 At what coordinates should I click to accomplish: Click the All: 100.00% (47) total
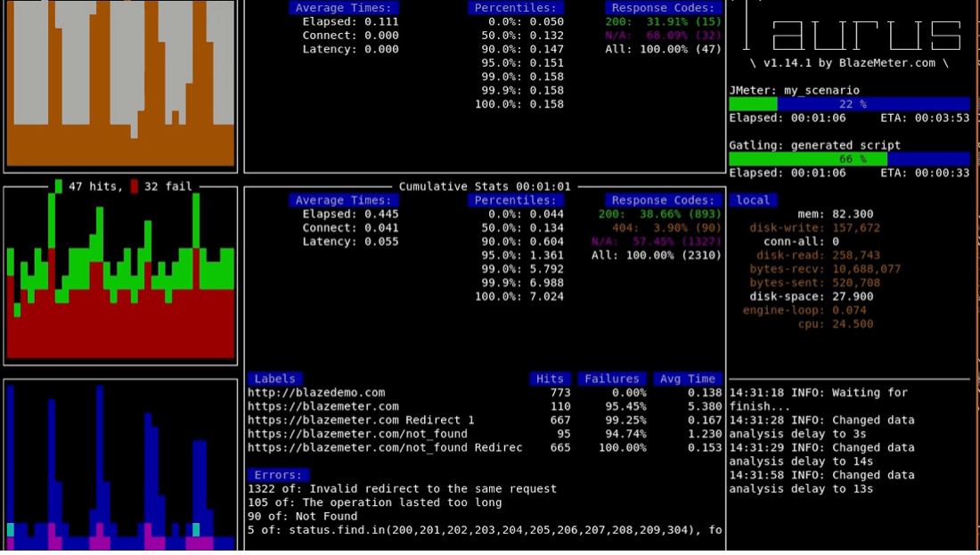663,49
